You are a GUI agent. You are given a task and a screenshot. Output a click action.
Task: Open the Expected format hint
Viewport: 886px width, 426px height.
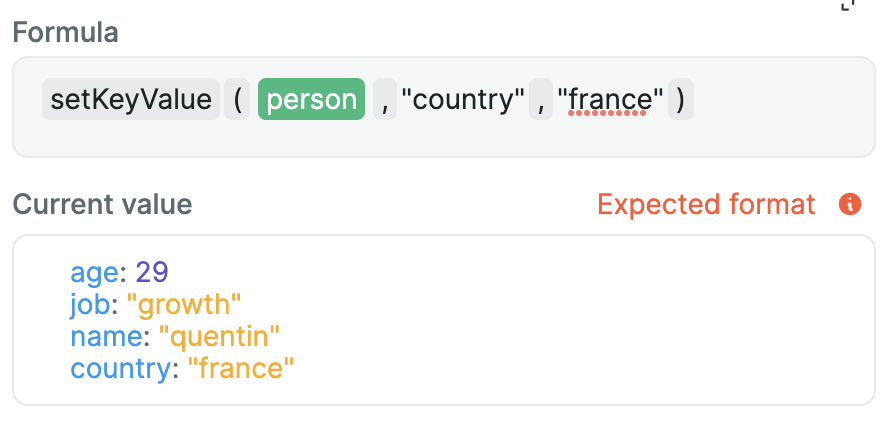click(x=706, y=205)
